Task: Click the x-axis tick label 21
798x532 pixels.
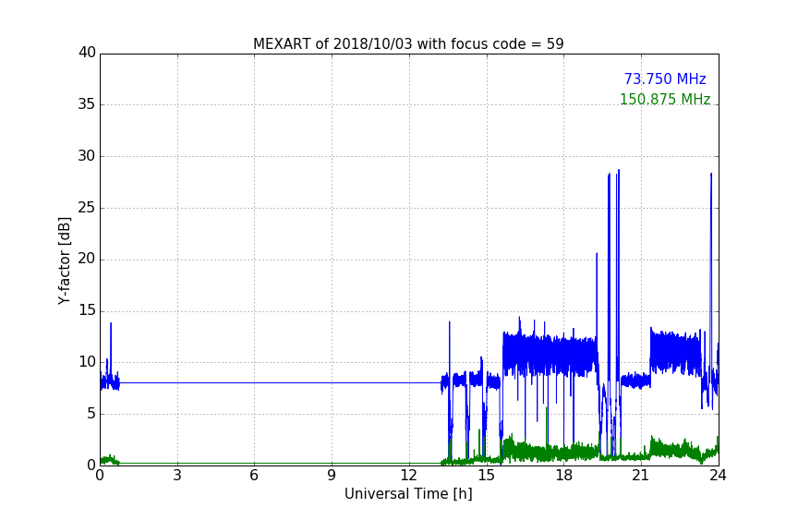Action: (x=641, y=476)
